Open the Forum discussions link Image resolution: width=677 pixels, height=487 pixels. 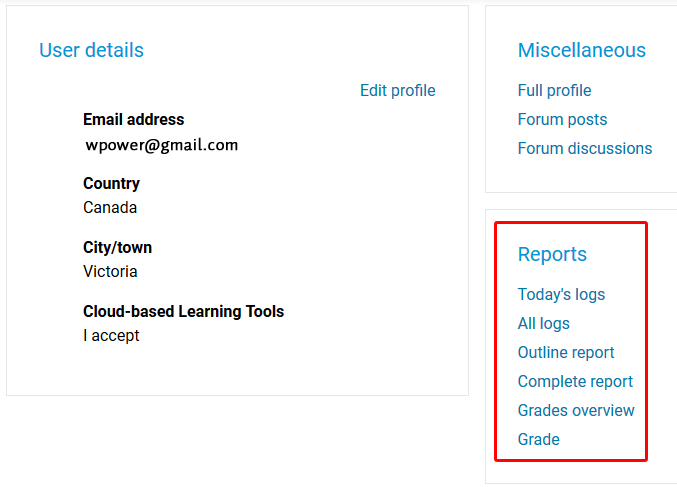[585, 149]
